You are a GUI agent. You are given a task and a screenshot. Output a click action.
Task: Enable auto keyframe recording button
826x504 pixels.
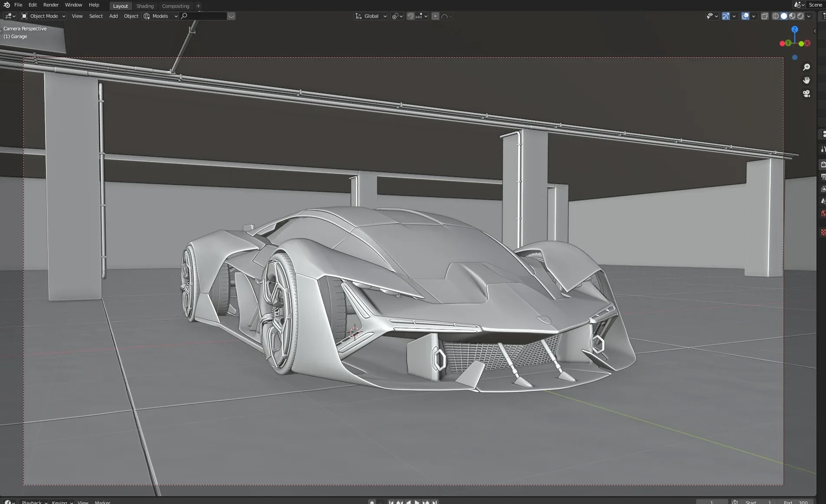372,502
